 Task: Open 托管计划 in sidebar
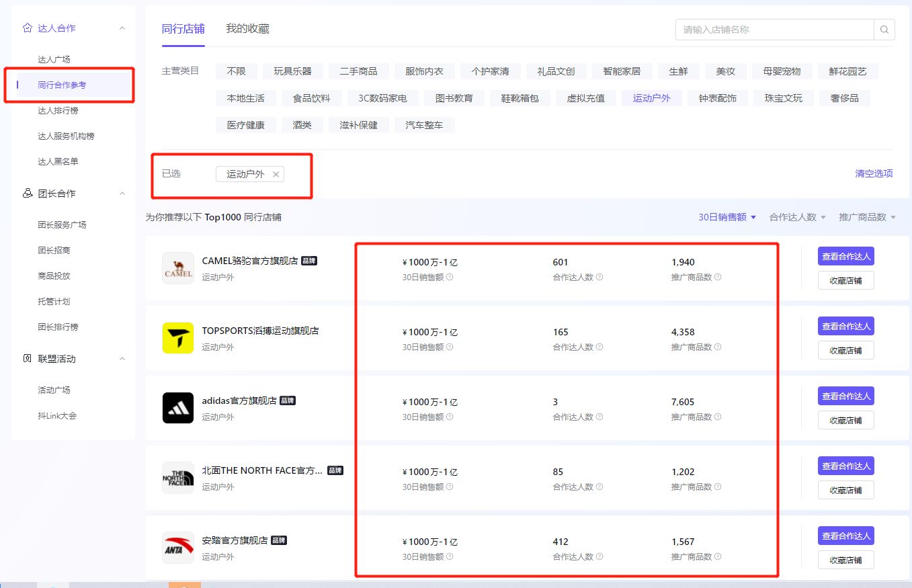(54, 301)
